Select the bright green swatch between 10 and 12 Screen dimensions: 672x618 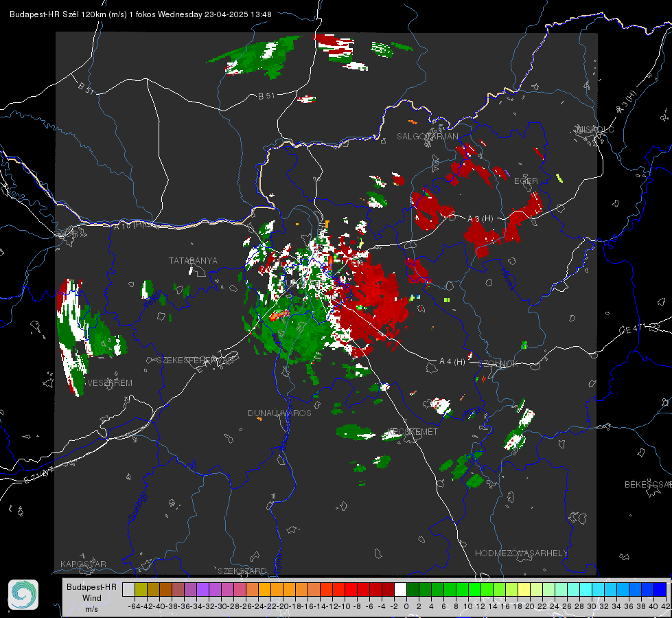[474, 589]
